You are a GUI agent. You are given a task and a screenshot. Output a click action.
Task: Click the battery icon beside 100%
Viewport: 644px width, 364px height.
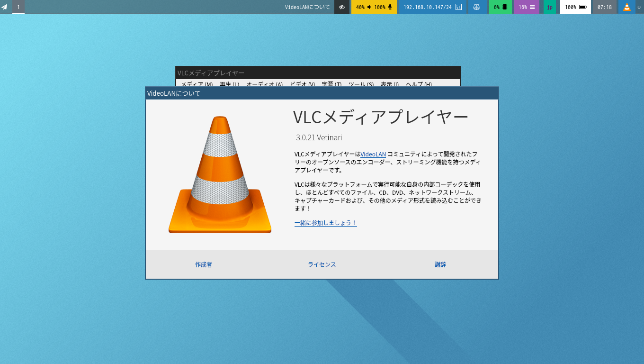point(583,7)
